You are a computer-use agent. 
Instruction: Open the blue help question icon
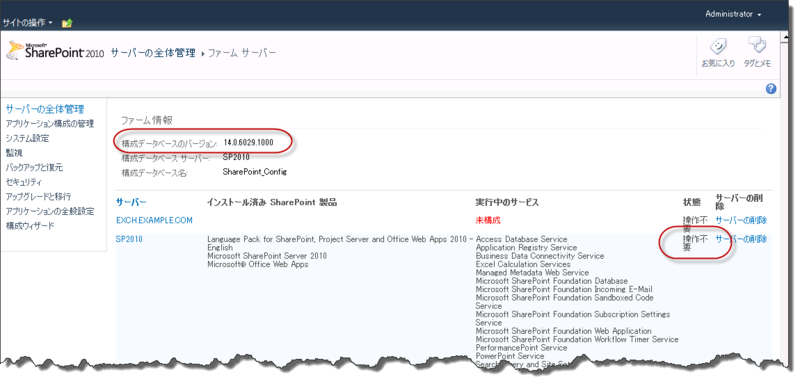pyautogui.click(x=770, y=89)
